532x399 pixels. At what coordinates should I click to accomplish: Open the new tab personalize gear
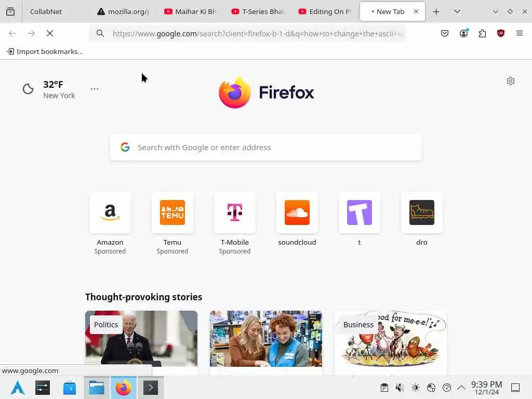click(x=511, y=81)
